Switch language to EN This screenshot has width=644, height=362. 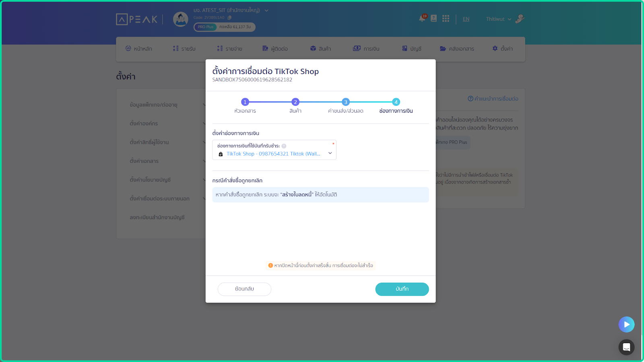(466, 19)
